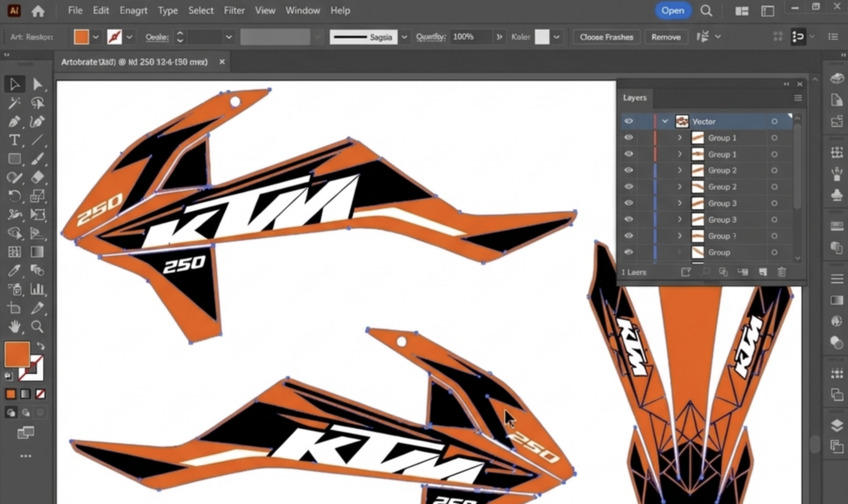Select the Pen tool
Screen dimensions: 848x504
point(14,121)
